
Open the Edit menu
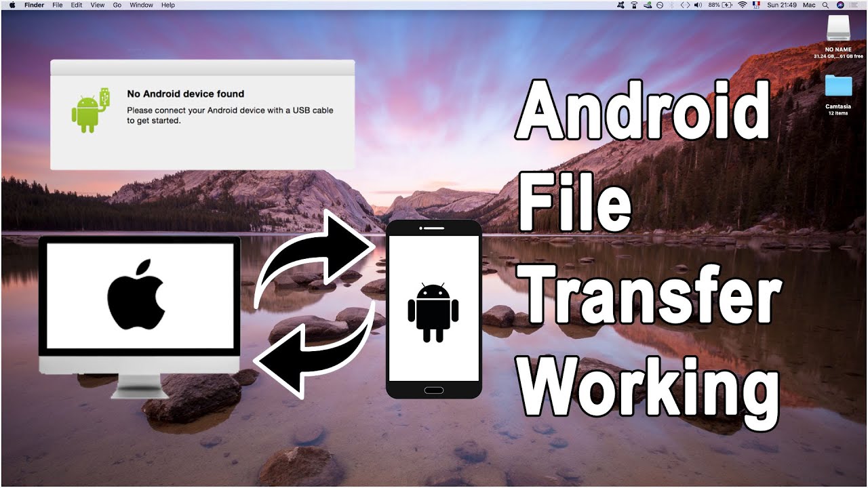[77, 5]
